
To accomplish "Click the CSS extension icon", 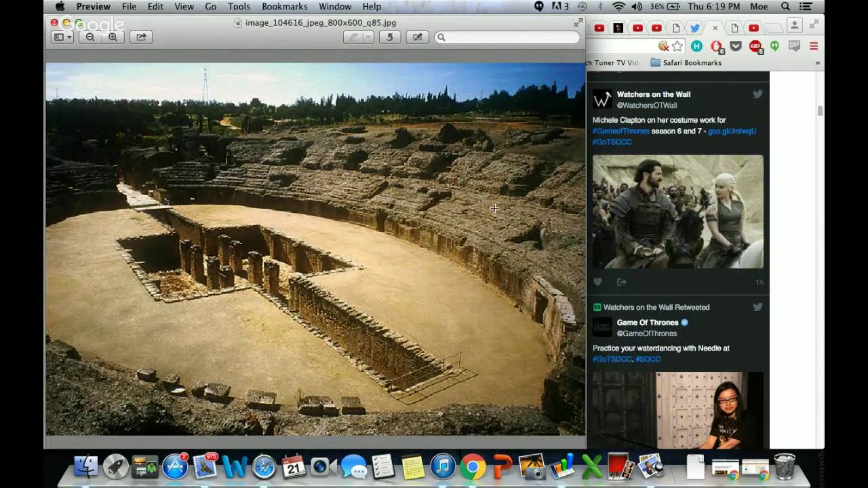I will pos(794,46).
